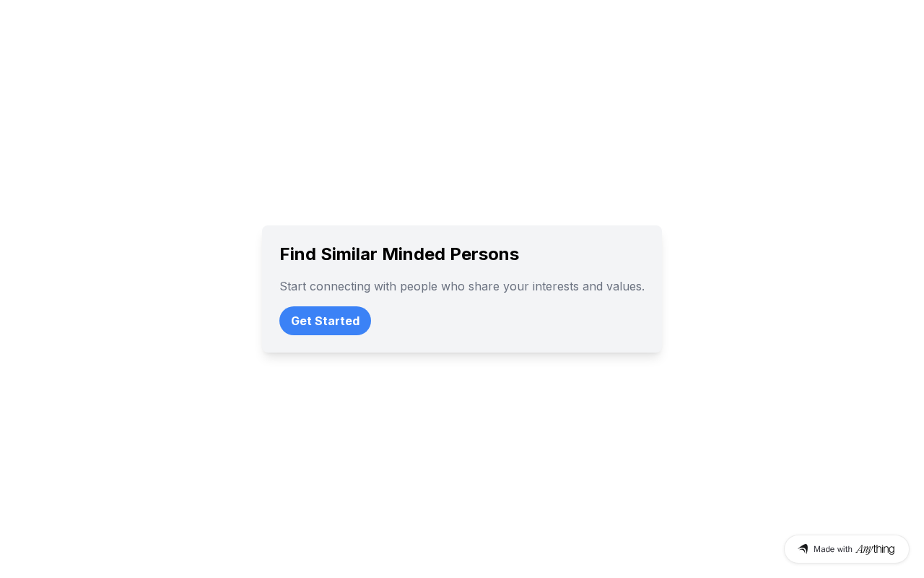
Task: Click the word 'Started' on the button
Action: tap(337, 321)
